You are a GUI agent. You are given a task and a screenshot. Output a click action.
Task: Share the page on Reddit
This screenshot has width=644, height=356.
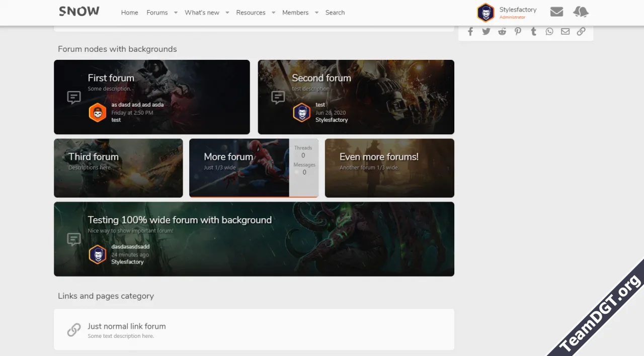pos(502,32)
